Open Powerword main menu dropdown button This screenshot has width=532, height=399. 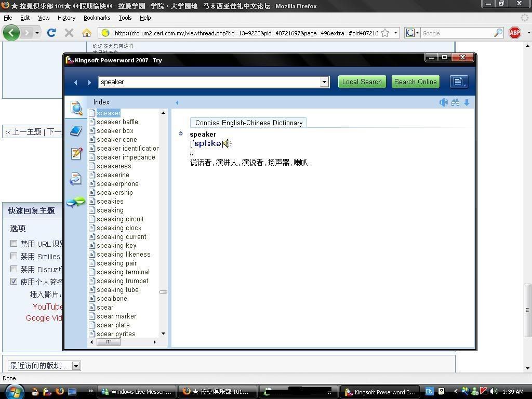click(x=459, y=82)
